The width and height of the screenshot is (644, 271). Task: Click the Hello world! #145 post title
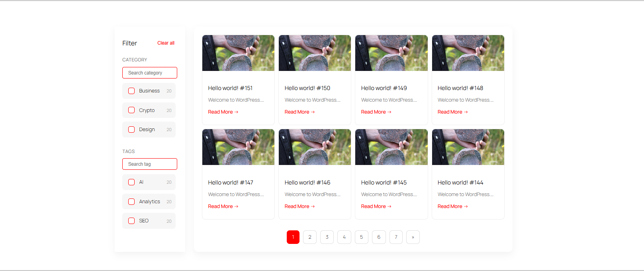pyautogui.click(x=384, y=183)
